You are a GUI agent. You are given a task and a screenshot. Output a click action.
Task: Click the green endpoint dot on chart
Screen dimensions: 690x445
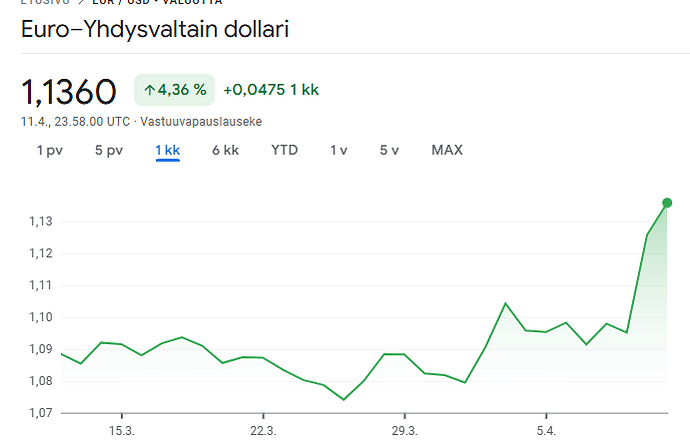[x=667, y=202]
